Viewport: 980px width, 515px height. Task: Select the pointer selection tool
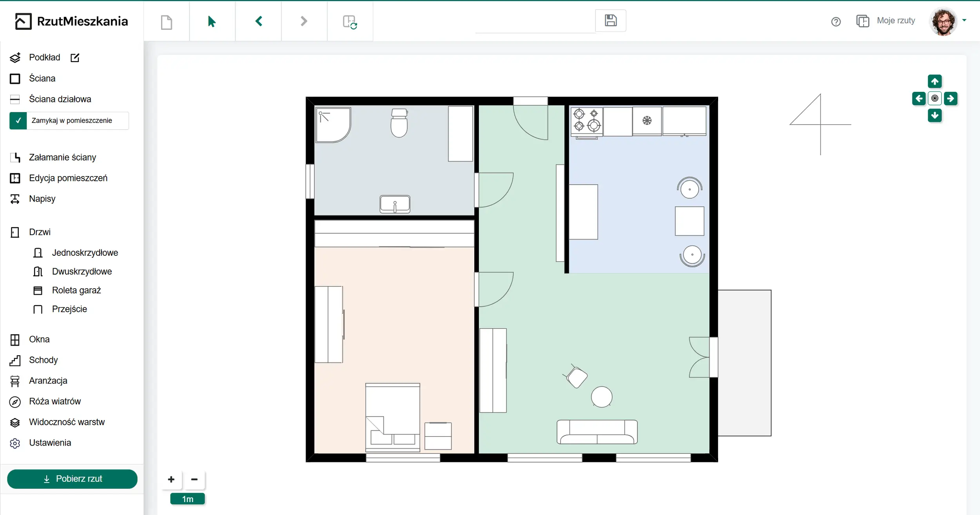[212, 22]
